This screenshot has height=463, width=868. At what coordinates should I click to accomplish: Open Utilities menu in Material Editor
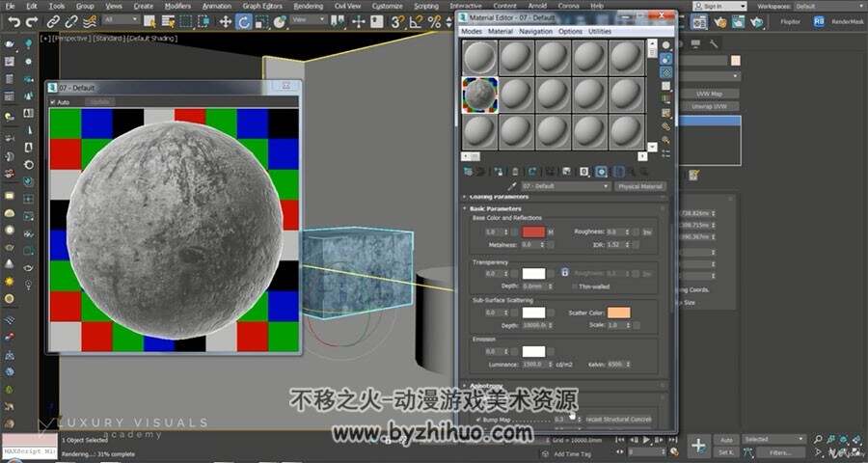pyautogui.click(x=600, y=32)
